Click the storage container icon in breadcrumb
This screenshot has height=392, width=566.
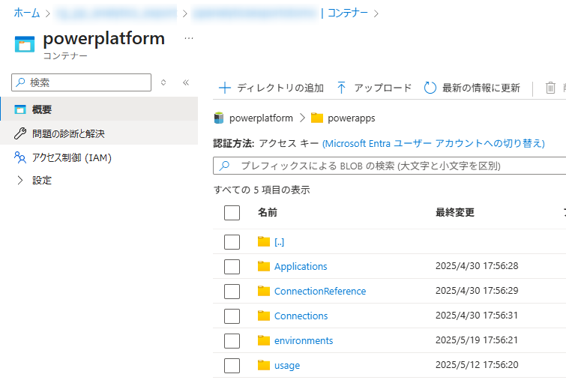pos(219,118)
